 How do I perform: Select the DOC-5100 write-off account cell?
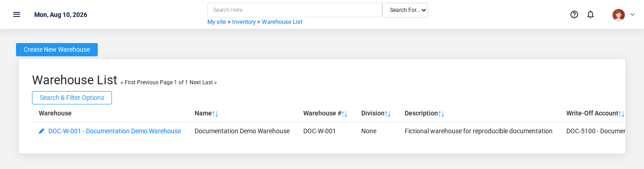[596, 131]
